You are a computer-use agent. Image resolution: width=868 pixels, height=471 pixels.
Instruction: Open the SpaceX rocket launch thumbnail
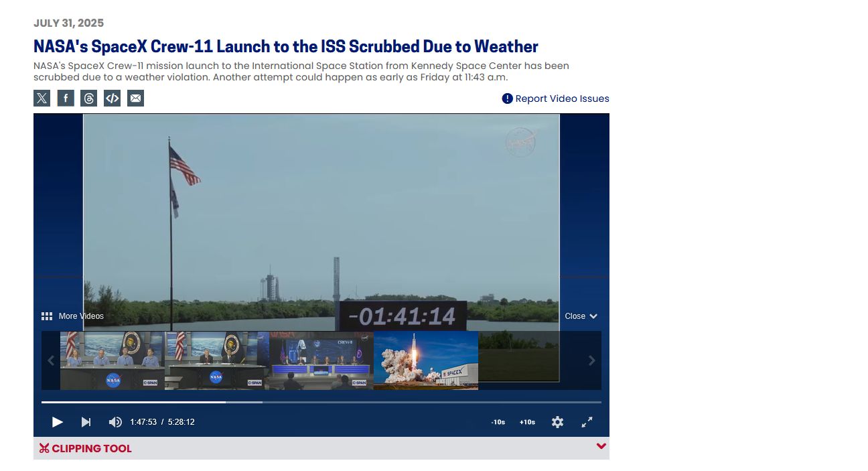(426, 360)
